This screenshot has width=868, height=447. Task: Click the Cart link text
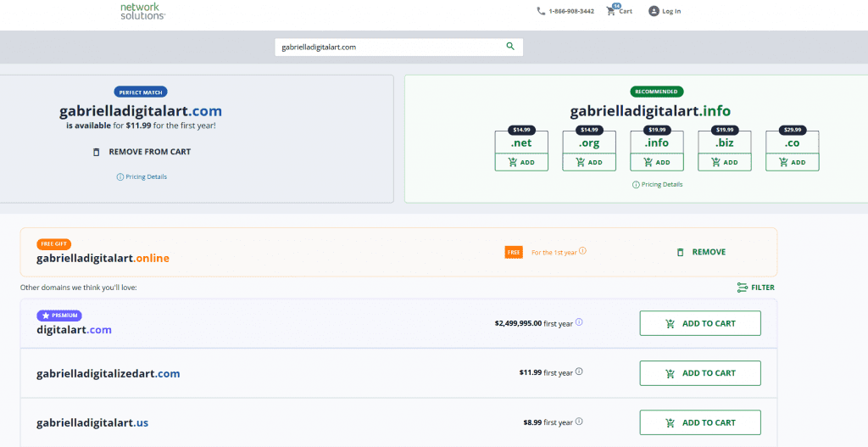point(626,11)
